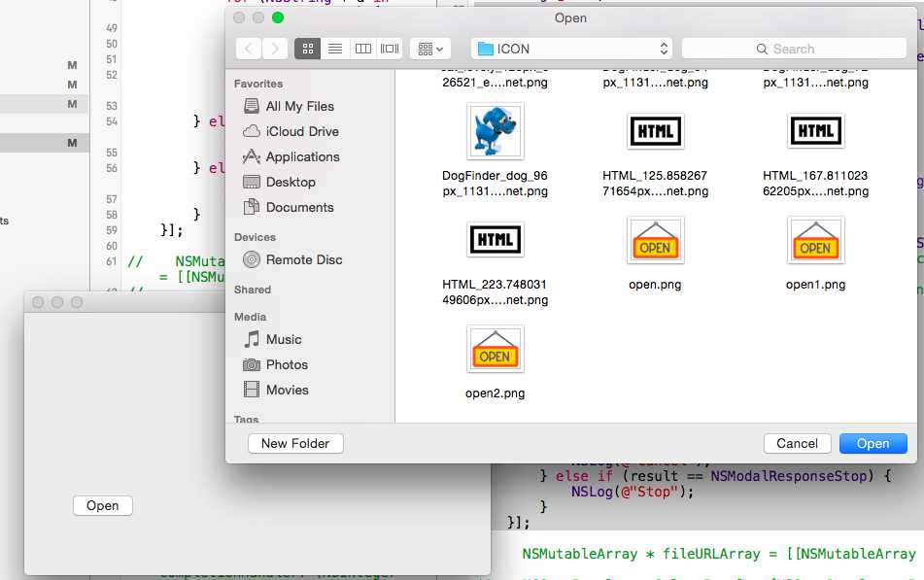Viewport: 924px width, 580px height.
Task: Switch to column view in Open dialog
Action: coord(363,49)
